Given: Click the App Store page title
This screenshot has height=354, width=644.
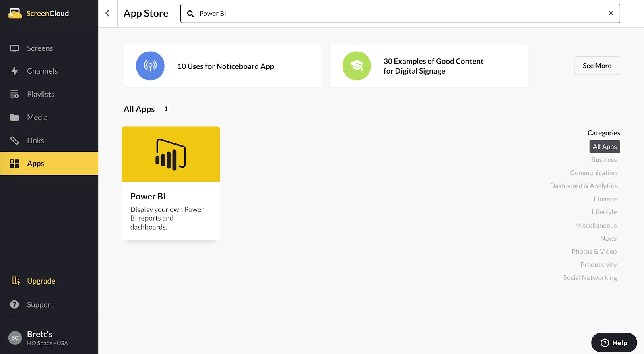Looking at the screenshot, I should click(x=146, y=13).
